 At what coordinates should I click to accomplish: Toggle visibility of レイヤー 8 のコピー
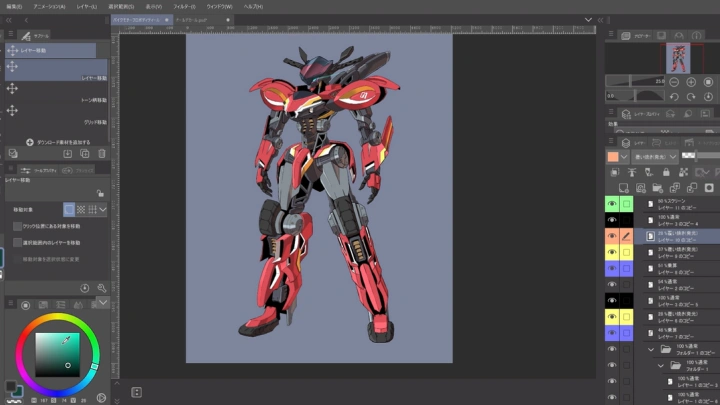coord(612,268)
